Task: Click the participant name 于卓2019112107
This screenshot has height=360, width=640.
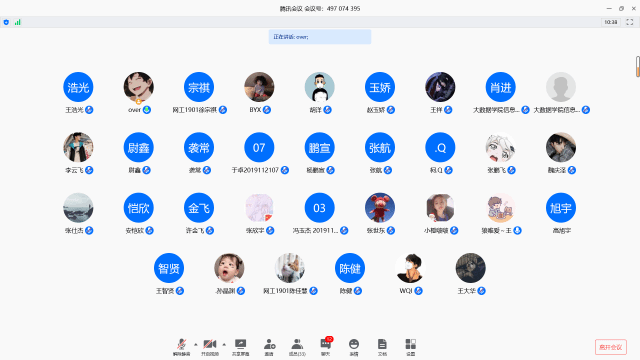Action: 255,170
